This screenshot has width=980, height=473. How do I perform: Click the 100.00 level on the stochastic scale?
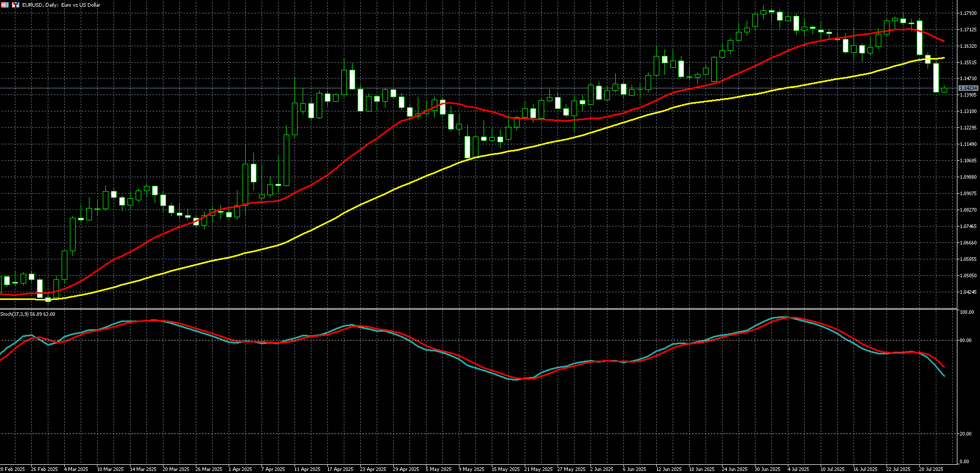pyautogui.click(x=967, y=312)
